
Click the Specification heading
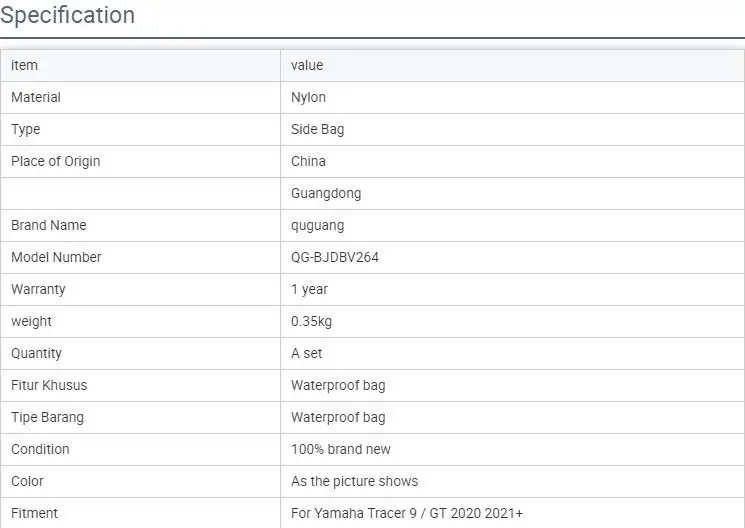(x=67, y=16)
